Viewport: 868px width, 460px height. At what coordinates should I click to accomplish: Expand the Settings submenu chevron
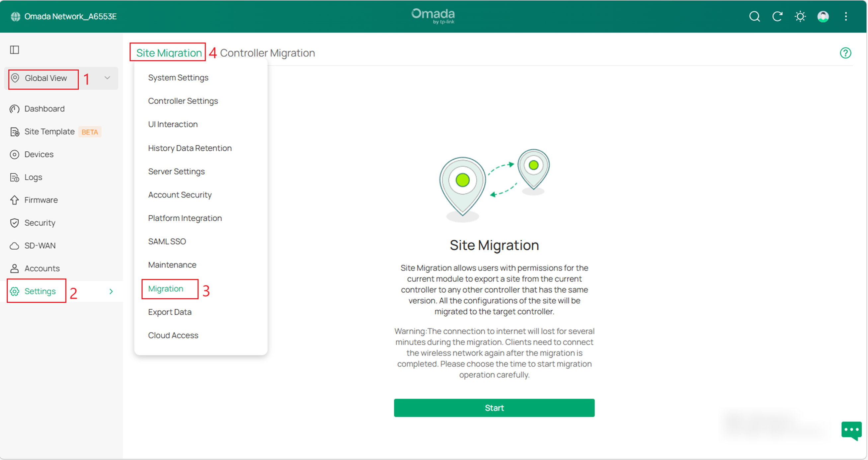111,291
